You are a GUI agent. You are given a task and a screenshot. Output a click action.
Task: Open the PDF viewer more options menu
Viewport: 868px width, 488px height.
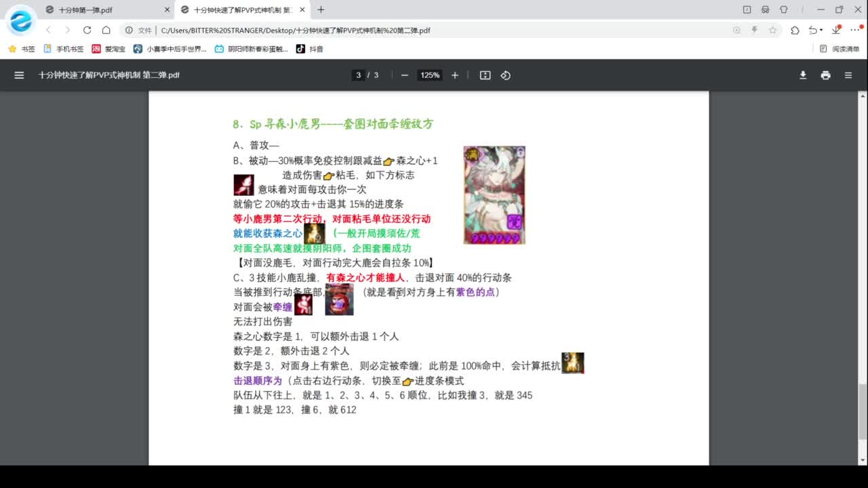(x=848, y=75)
